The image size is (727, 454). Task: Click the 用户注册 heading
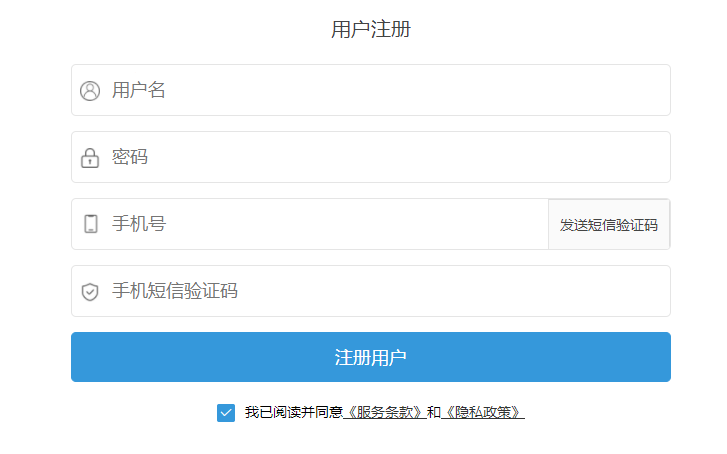(370, 29)
